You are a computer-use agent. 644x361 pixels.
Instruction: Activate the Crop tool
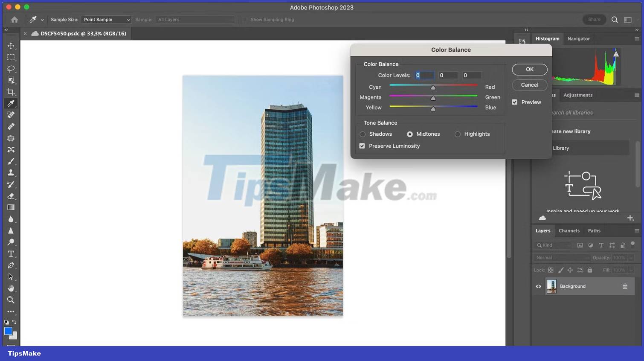[11, 91]
